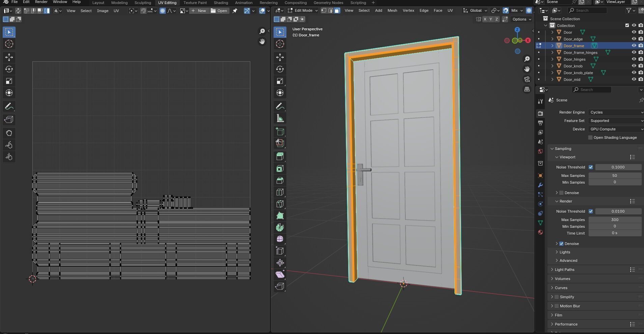Enable Motion Blur checkbox
644x334 pixels.
[557, 306]
